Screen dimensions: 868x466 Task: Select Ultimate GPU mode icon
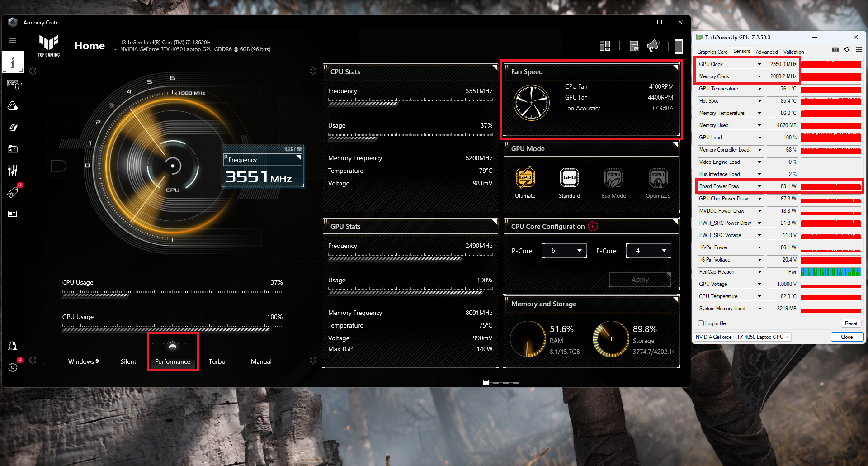point(525,177)
